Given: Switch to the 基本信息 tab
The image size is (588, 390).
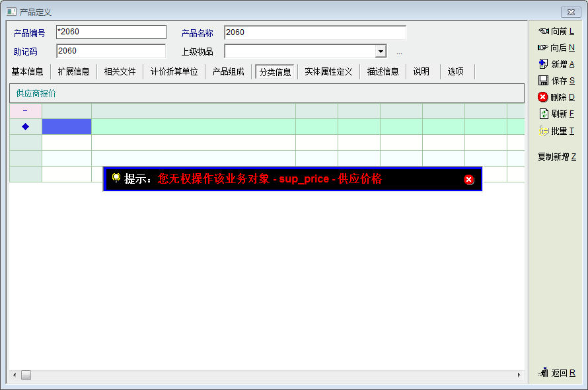Looking at the screenshot, I should pyautogui.click(x=28, y=71).
